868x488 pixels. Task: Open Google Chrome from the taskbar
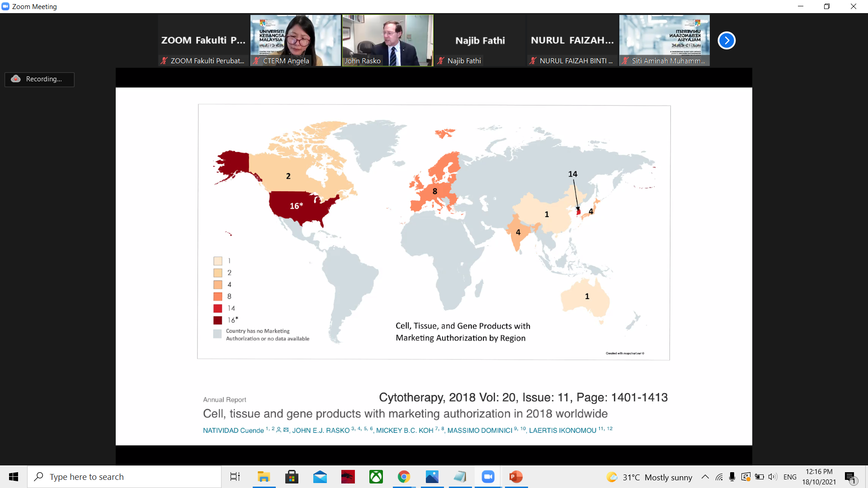coord(404,477)
